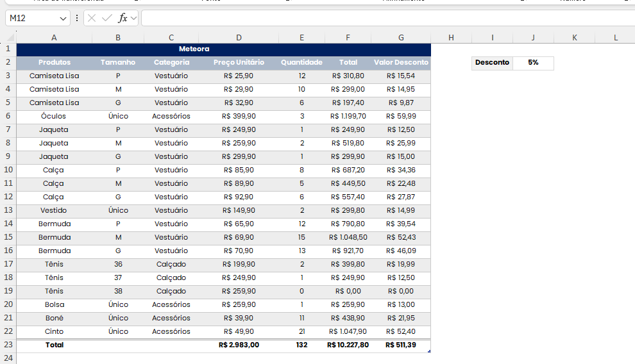635x364 pixels.
Task: Click the Insert Function fx icon
Action: tap(123, 18)
